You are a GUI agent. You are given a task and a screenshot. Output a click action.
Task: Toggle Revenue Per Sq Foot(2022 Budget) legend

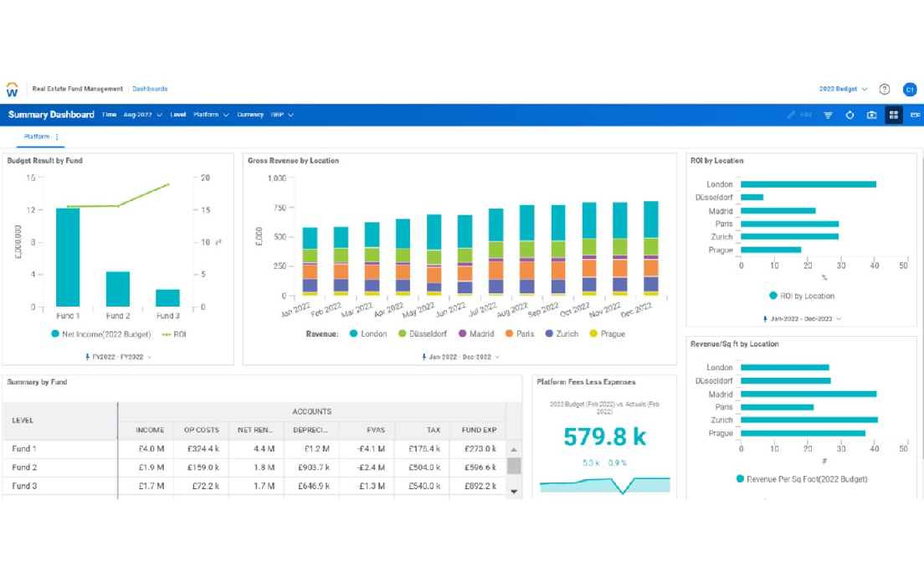click(x=802, y=479)
